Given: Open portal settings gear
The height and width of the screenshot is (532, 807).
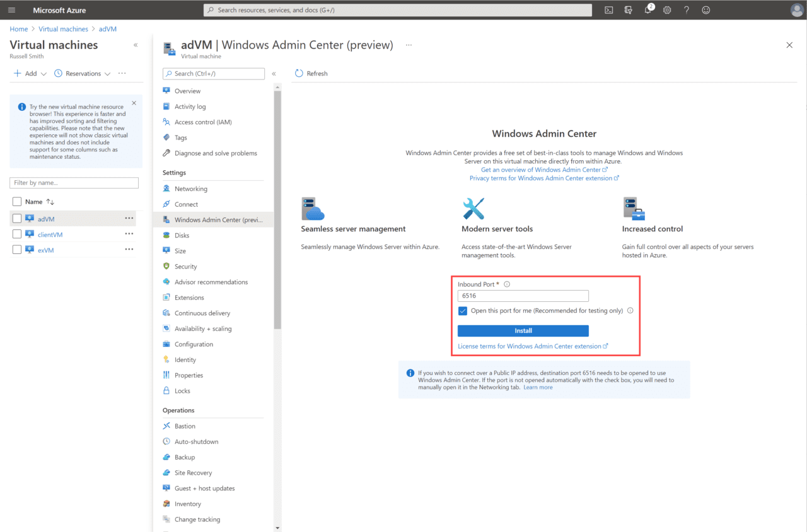Looking at the screenshot, I should click(667, 10).
